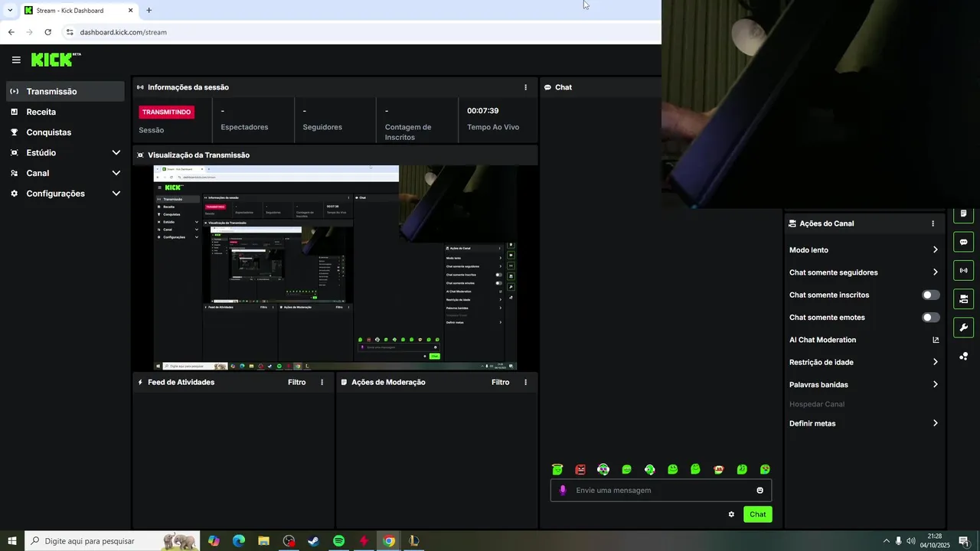
Task: Click the 00:07:39 live time value
Action: [482, 111]
